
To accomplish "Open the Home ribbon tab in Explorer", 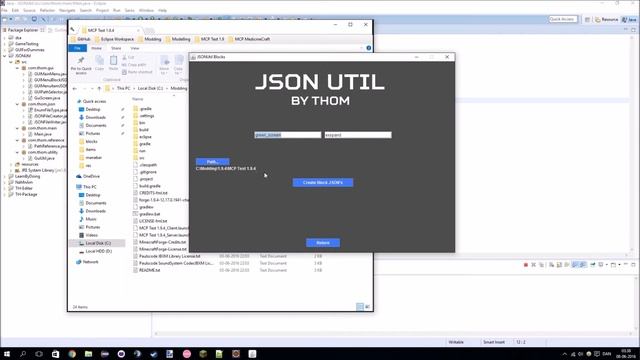I will point(96,48).
